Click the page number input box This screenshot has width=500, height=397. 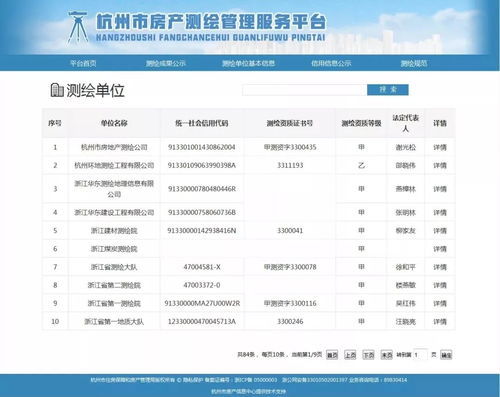tap(420, 355)
